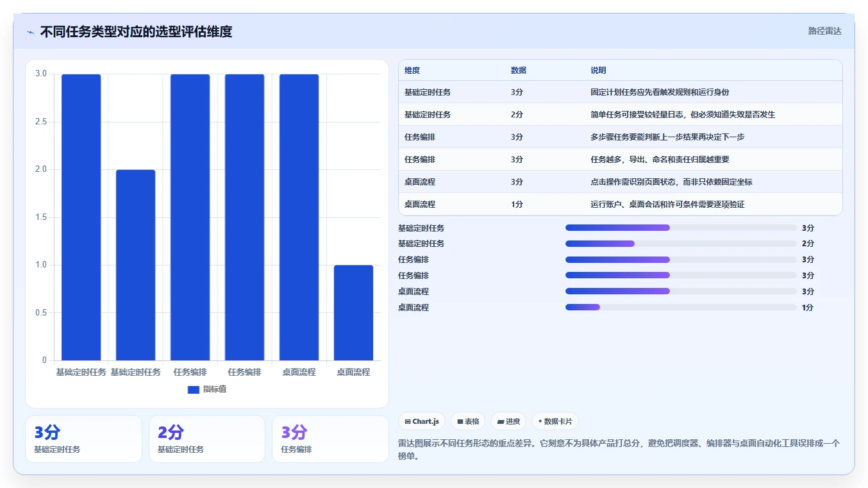868x488 pixels.
Task: Click the title 不同任务类型对应的选型评估维度
Action: point(136,31)
